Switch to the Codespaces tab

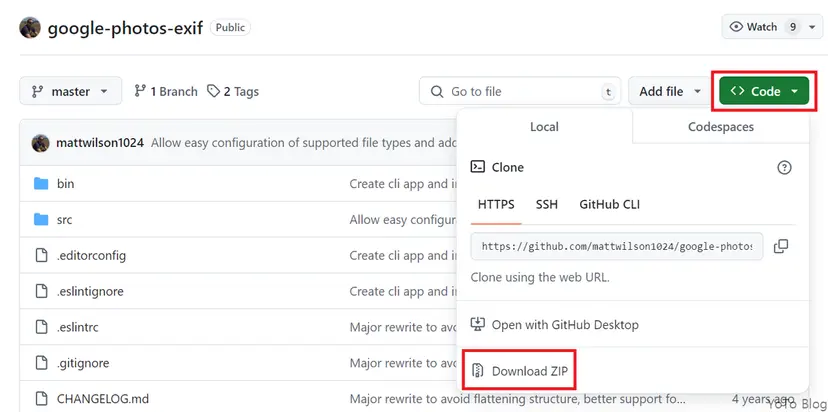coord(720,127)
